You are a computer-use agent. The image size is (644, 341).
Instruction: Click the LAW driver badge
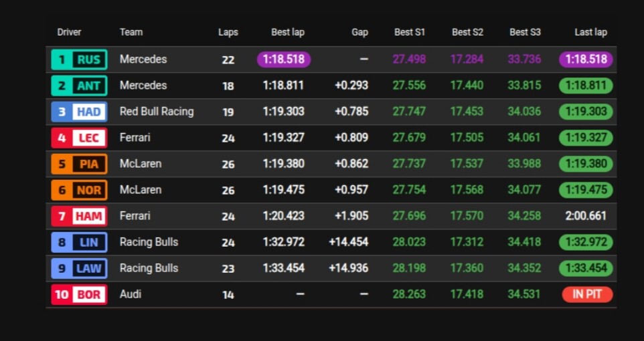click(79, 268)
